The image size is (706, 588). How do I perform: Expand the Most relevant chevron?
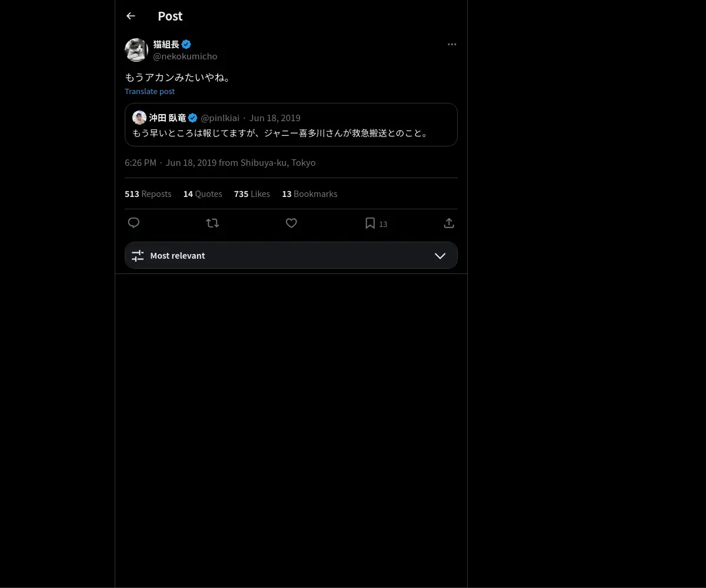tap(440, 255)
